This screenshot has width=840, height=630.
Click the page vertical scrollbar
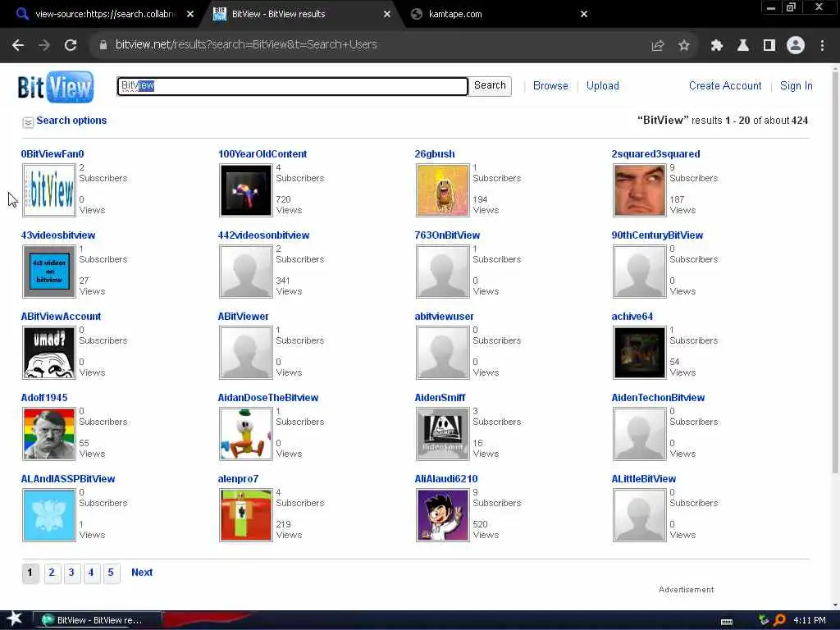(x=835, y=273)
